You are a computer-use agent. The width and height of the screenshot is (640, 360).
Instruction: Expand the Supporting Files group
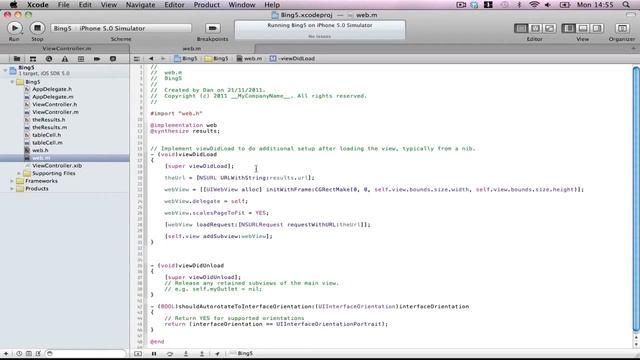pos(19,173)
